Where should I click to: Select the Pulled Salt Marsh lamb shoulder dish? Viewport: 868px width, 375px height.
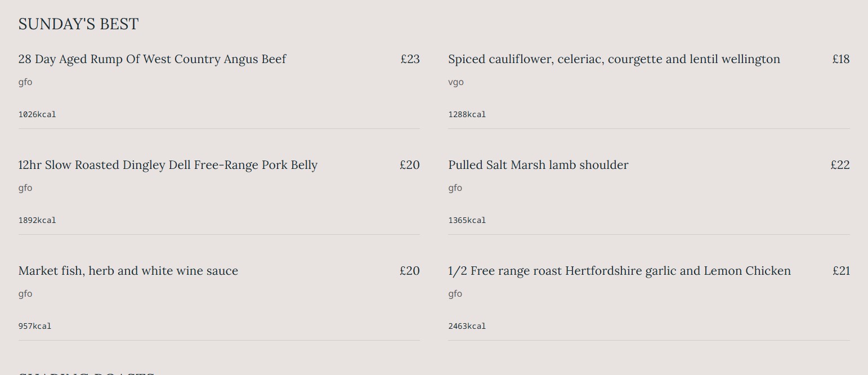coord(538,165)
